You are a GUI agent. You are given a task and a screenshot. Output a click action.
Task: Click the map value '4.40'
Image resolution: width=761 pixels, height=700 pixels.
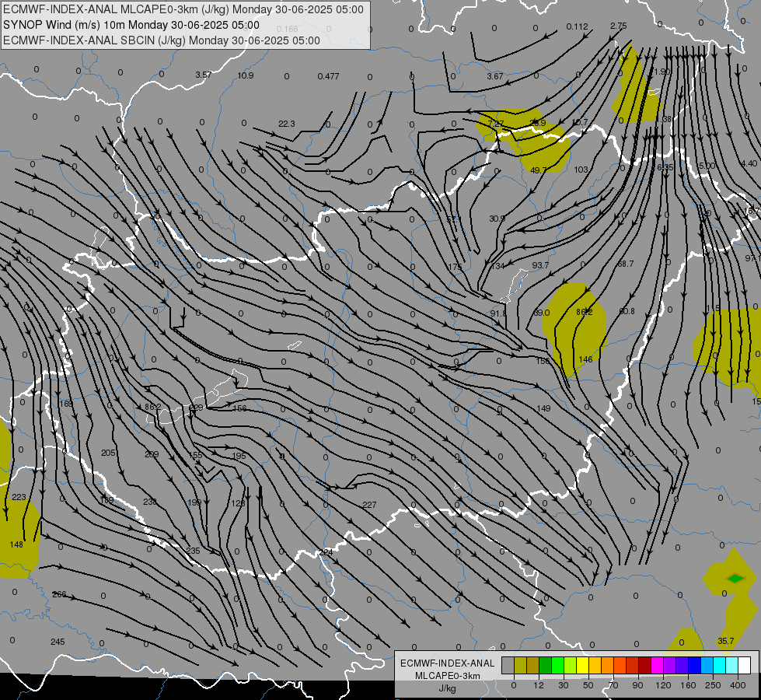pyautogui.click(x=749, y=163)
